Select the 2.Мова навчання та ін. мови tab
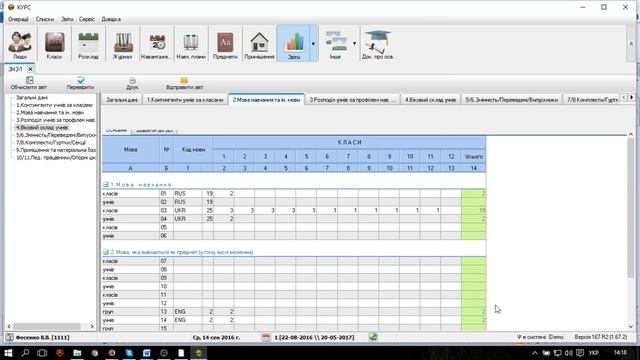 tap(266, 100)
